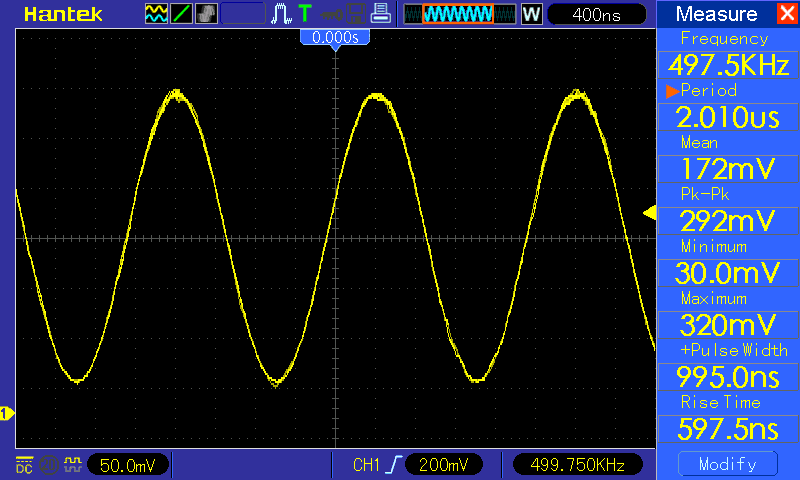Click the key lock icon
Viewport: 800px width, 480px height.
click(x=332, y=15)
